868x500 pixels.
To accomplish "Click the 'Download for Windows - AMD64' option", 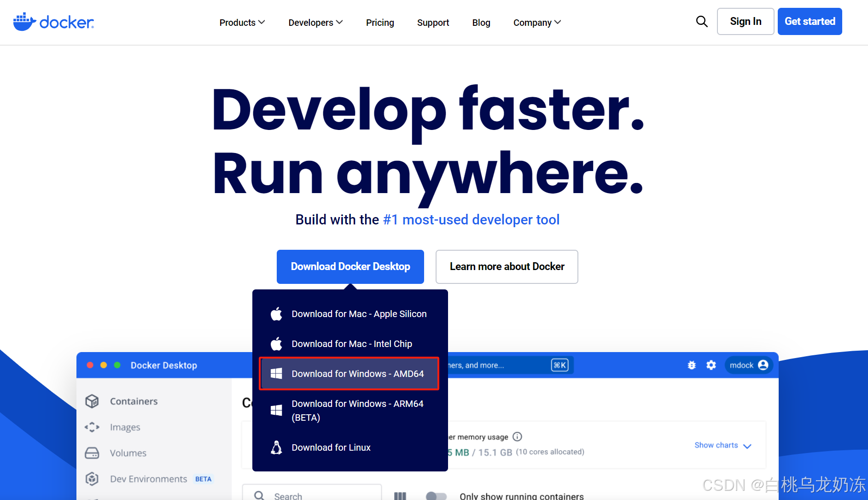I will [358, 374].
